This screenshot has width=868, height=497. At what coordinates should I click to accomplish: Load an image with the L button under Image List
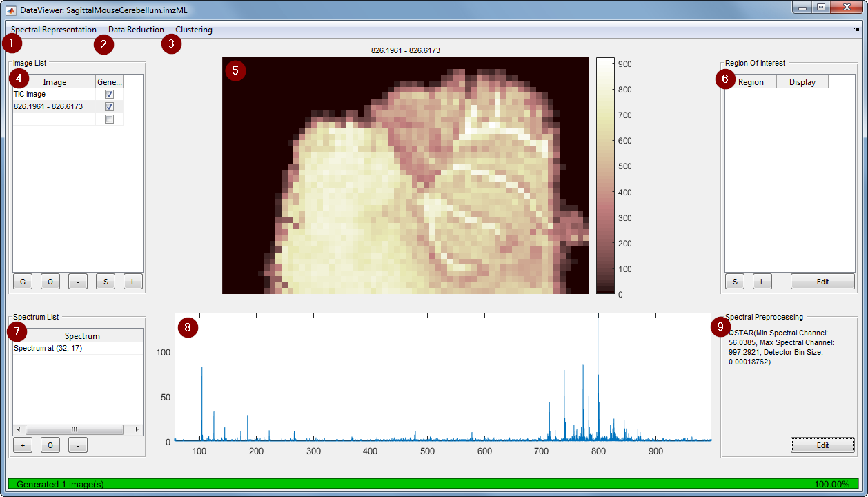point(132,281)
